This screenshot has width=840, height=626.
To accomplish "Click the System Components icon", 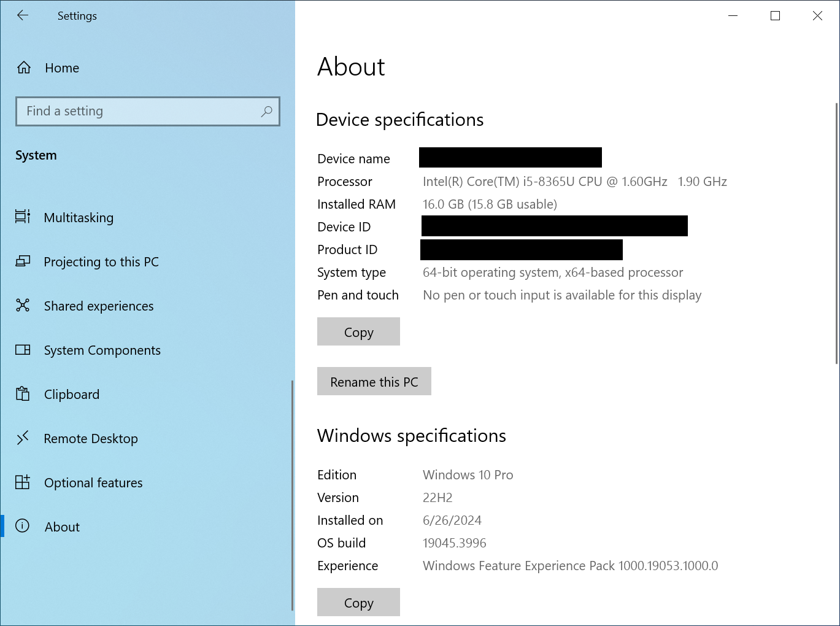I will point(23,350).
